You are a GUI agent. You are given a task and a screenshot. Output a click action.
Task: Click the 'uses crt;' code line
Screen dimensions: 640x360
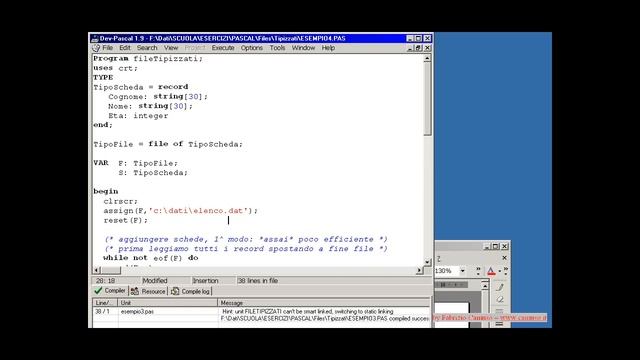116,68
